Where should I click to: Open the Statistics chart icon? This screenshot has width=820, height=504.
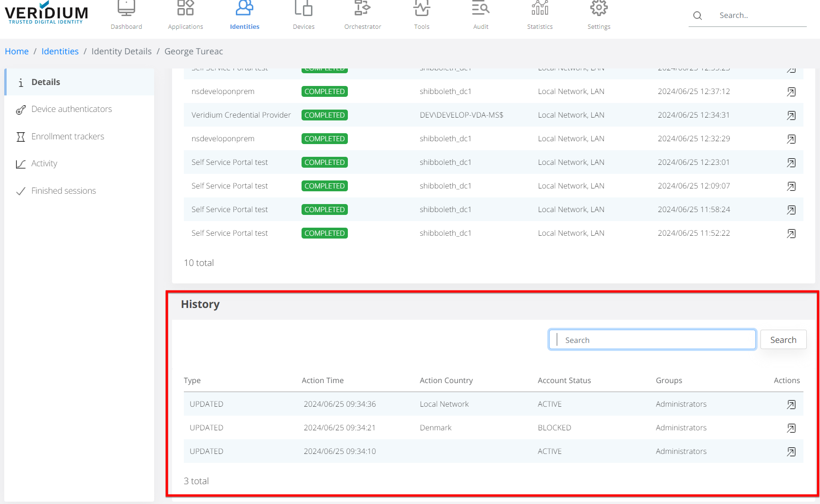point(540,9)
